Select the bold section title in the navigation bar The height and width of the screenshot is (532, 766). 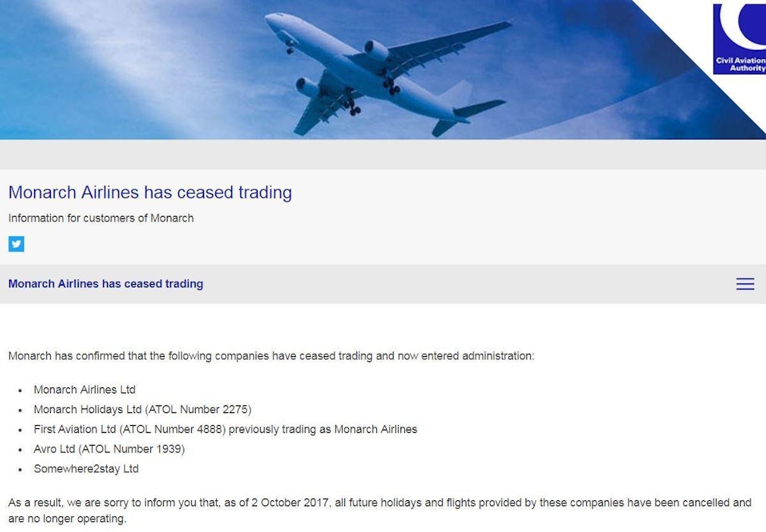(x=105, y=284)
